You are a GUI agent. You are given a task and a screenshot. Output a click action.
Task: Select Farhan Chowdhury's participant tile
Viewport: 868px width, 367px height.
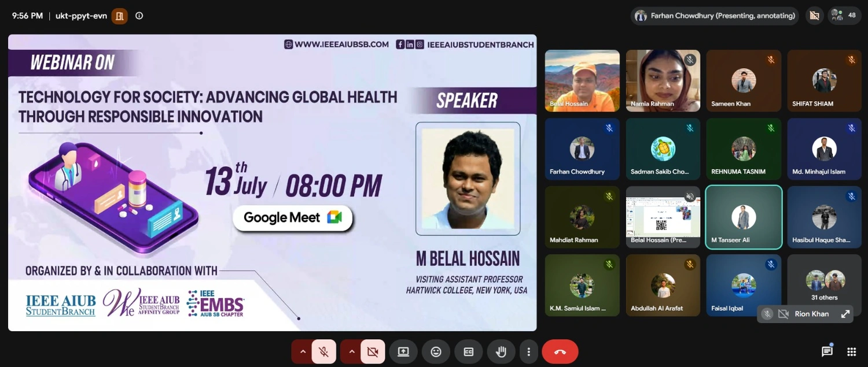click(582, 149)
